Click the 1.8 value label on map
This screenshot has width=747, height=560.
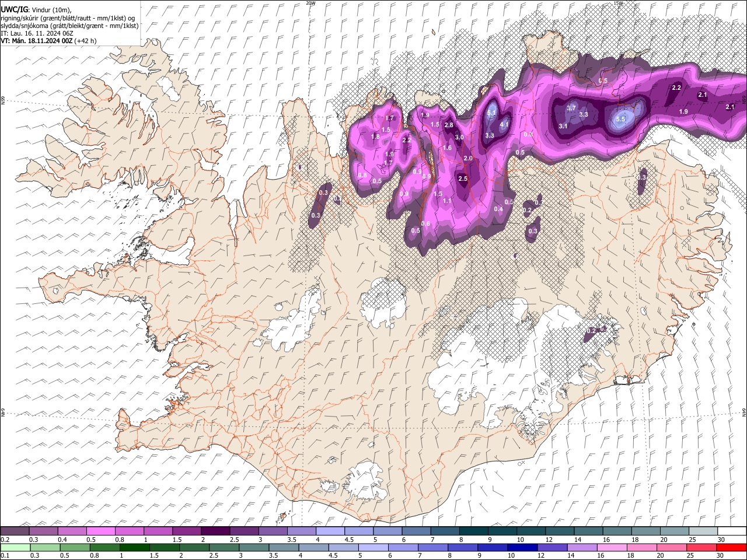375,136
